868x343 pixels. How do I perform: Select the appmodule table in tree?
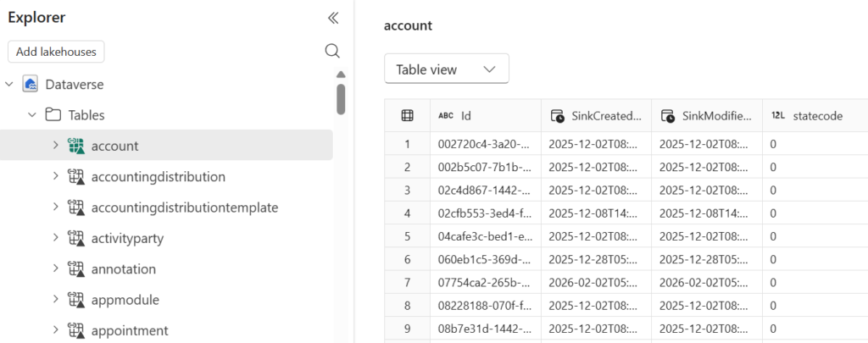click(x=125, y=300)
